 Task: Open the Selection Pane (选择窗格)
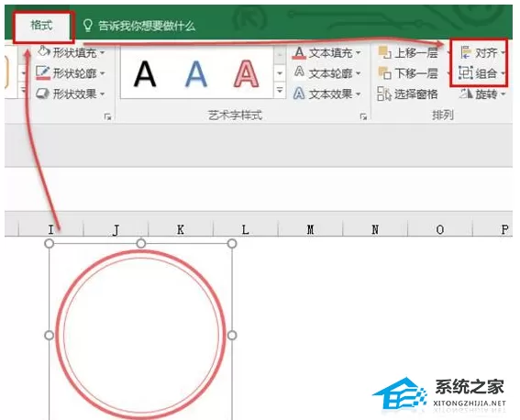407,94
